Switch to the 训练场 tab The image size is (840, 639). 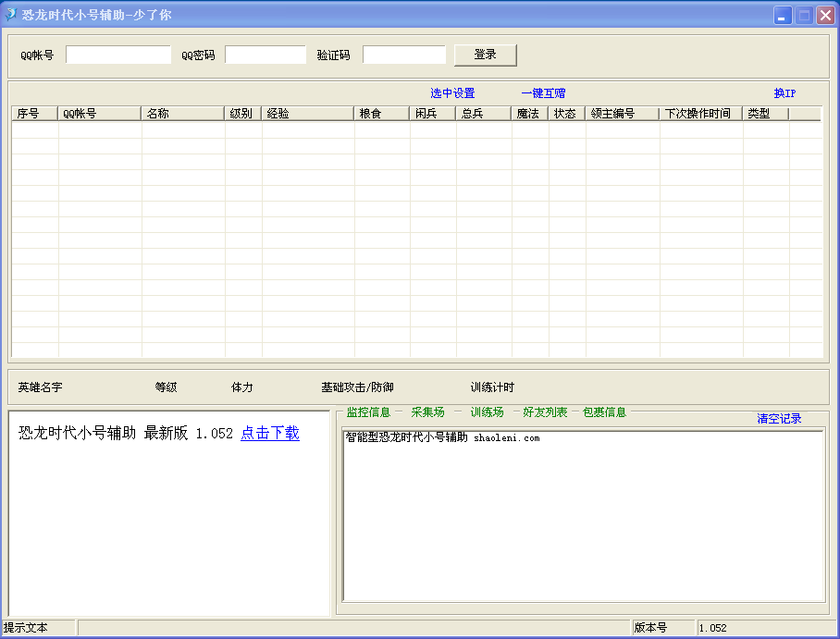point(487,412)
